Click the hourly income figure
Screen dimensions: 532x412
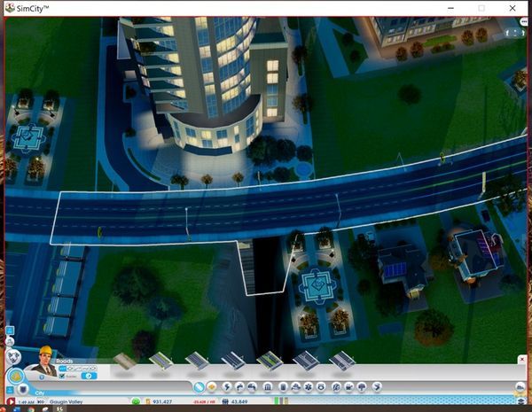pyautogui.click(x=204, y=402)
